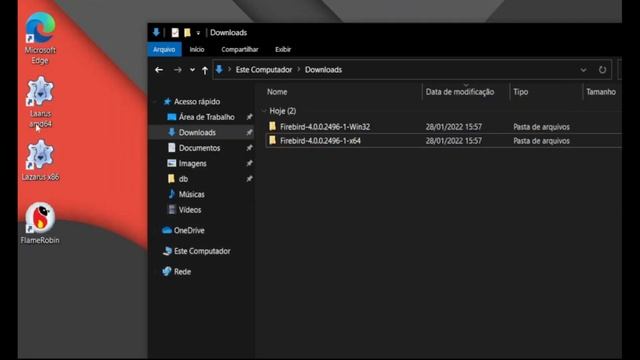Go up one folder level arrow
The height and width of the screenshot is (360, 640).
coord(205,70)
